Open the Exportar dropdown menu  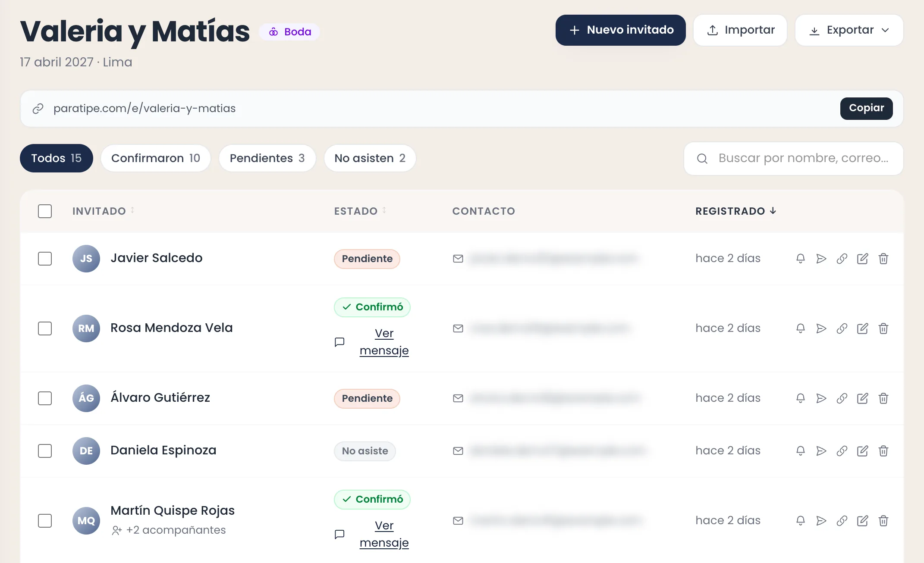pyautogui.click(x=849, y=30)
